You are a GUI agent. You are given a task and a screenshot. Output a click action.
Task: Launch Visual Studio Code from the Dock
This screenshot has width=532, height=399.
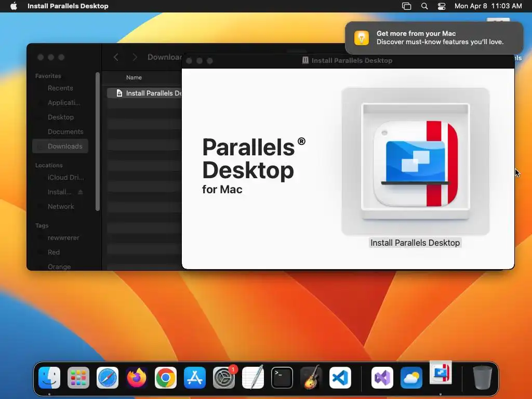[340, 378]
